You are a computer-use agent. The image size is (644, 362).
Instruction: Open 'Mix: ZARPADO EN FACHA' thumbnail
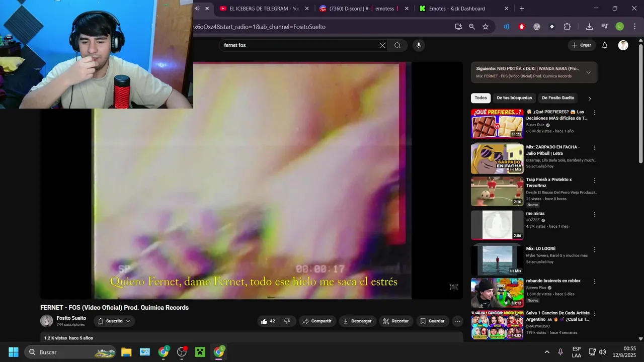pyautogui.click(x=497, y=159)
